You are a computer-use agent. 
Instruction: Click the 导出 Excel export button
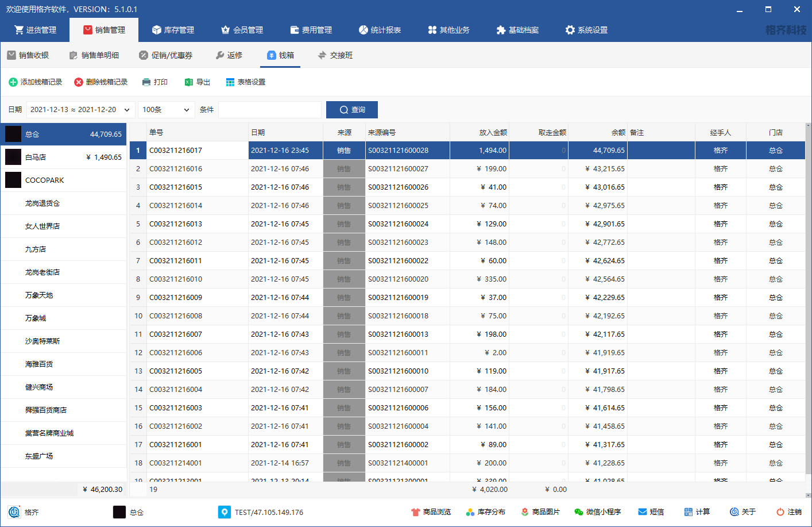tap(197, 82)
